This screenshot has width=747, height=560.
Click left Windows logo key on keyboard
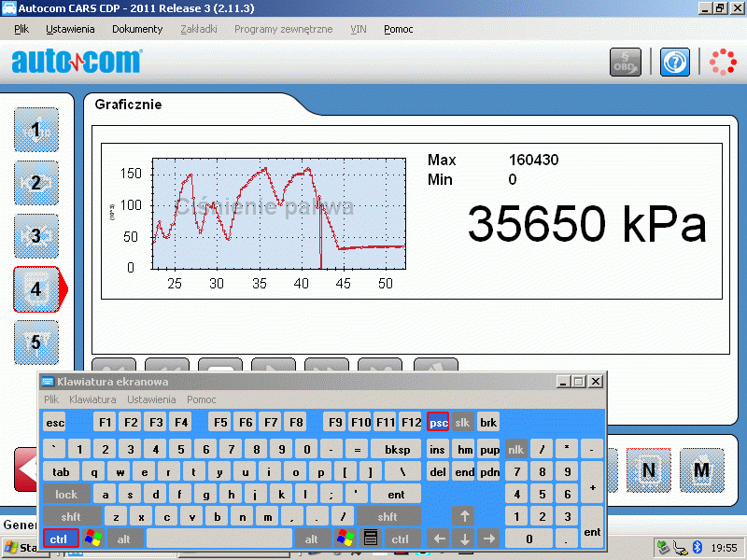click(93, 539)
